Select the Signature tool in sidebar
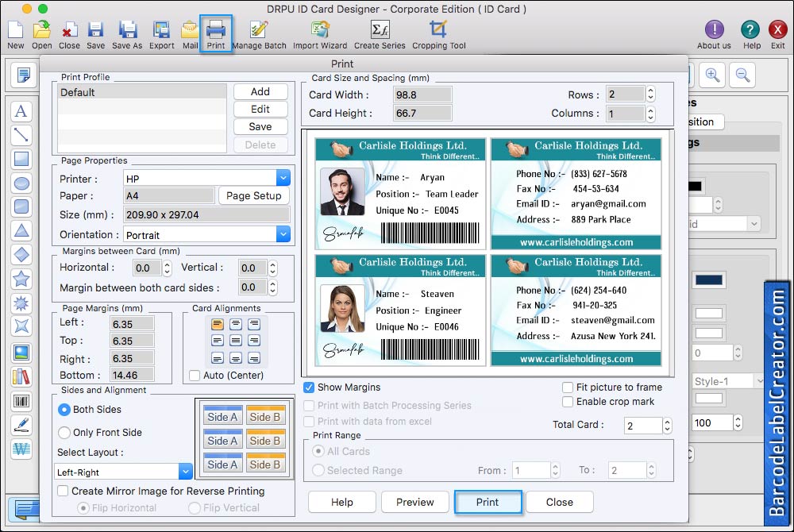Screen dimensions: 794x532 tap(21, 425)
